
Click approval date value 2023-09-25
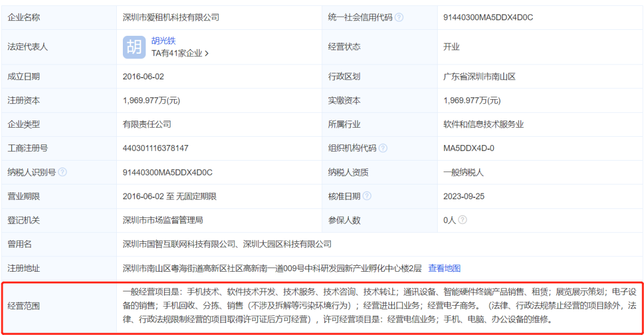point(465,196)
